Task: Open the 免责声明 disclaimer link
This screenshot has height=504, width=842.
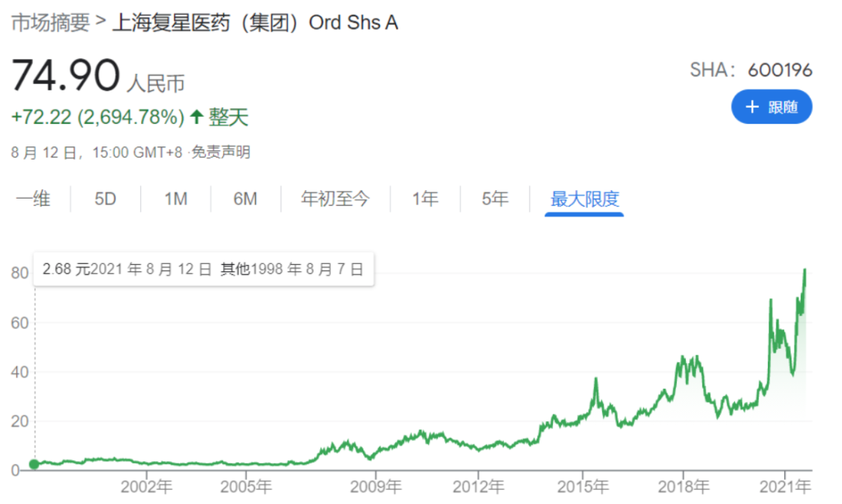Action: click(x=221, y=153)
